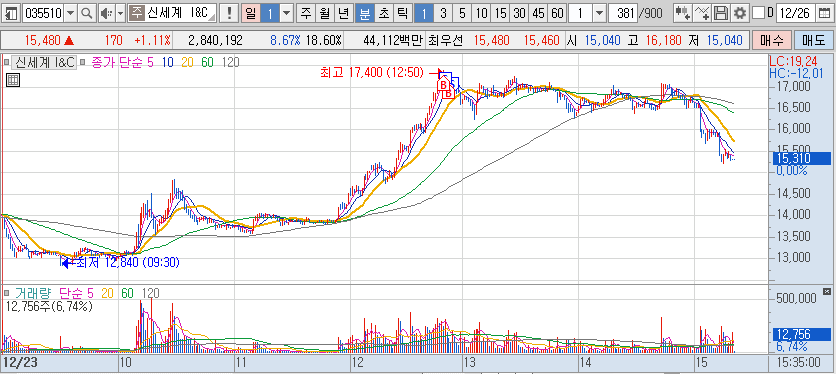
Task: Click the small square before 신세계 I&C legend
Action: coord(6,62)
